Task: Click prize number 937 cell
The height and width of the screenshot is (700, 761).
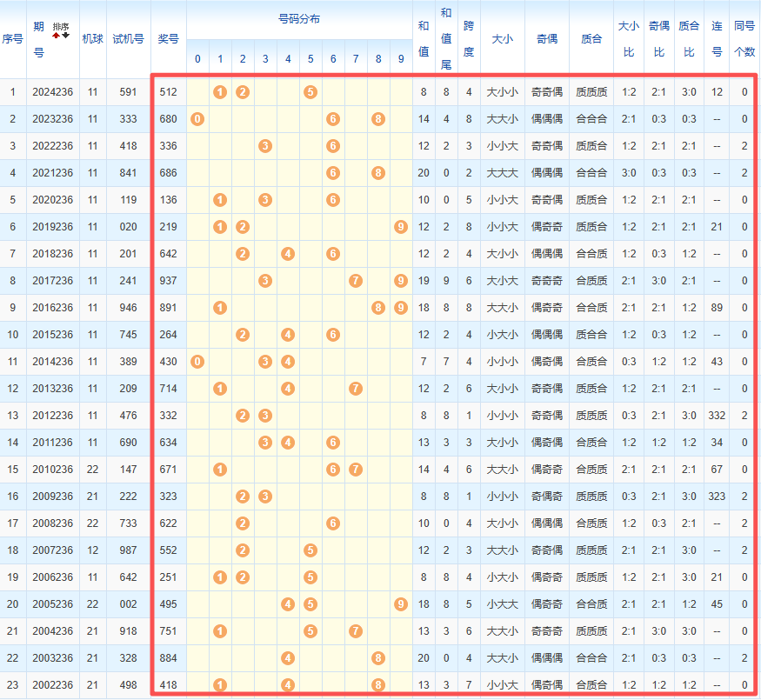Action: [x=169, y=281]
